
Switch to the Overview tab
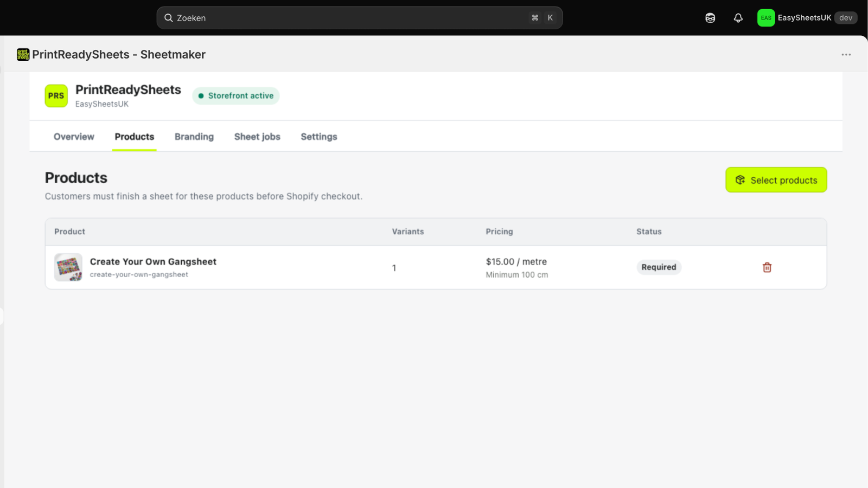pyautogui.click(x=74, y=137)
